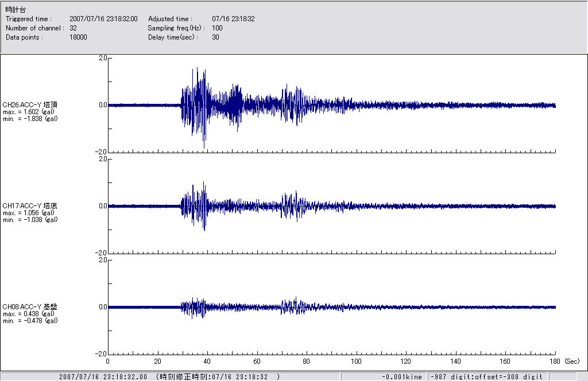The height and width of the screenshot is (381, 588).
Task: Click the Data points value 18000
Action: [78, 37]
